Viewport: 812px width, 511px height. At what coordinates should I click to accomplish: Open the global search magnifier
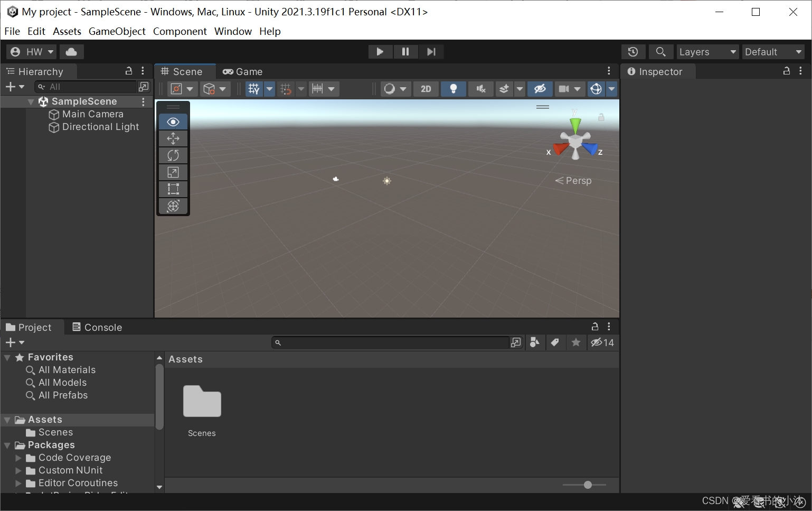660,52
